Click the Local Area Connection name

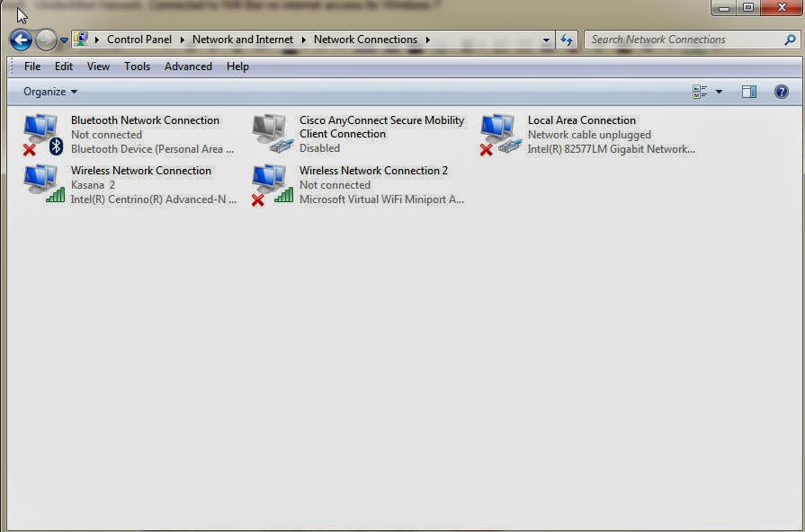(x=582, y=120)
